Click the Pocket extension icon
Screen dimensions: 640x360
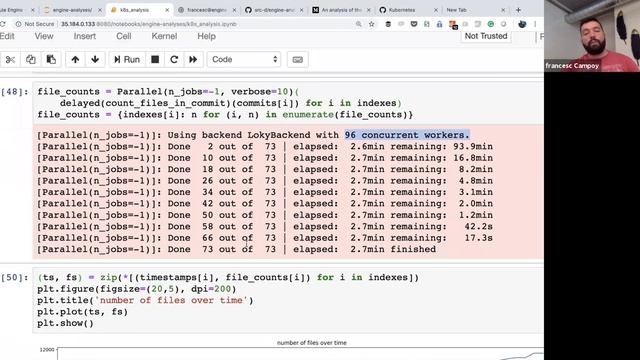414,24
